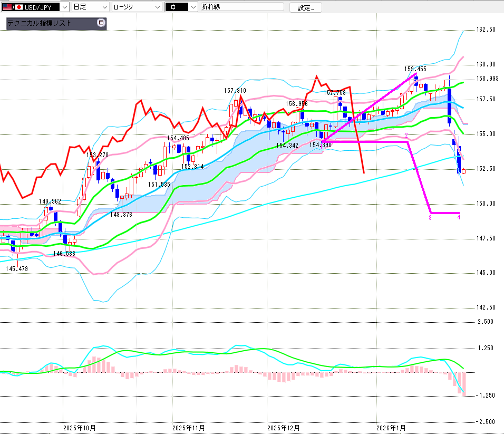Select the magenta point 3 marker

click(x=430, y=217)
